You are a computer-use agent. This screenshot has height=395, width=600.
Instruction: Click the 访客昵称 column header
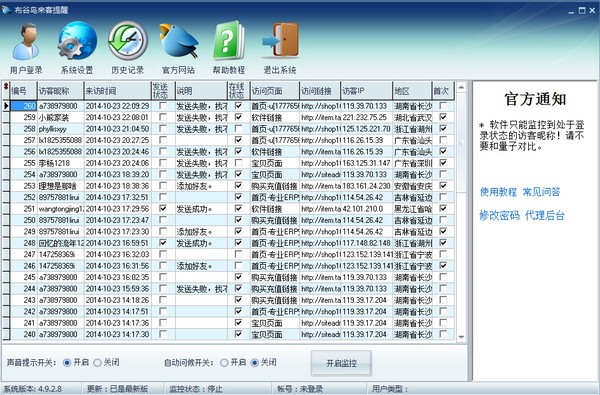[60, 91]
